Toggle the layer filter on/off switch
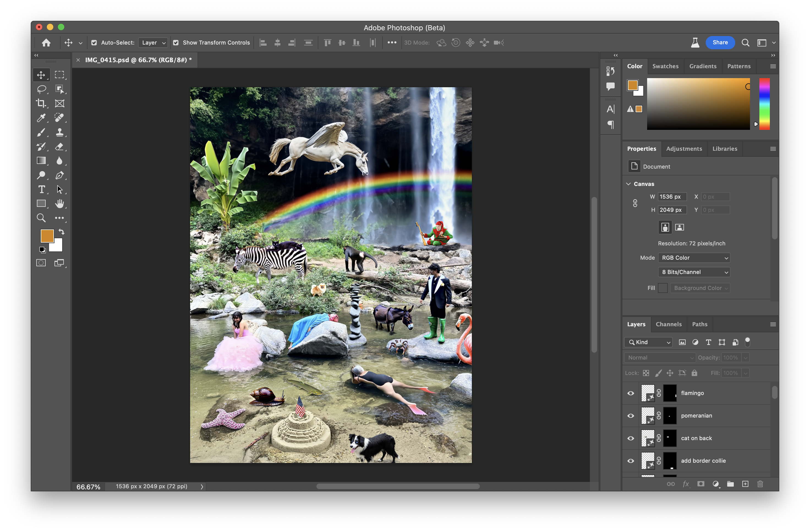The width and height of the screenshot is (810, 532). coord(747,342)
